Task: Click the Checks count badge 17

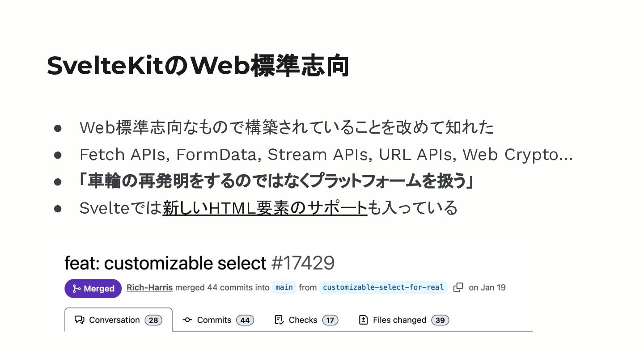Action: pos(330,320)
